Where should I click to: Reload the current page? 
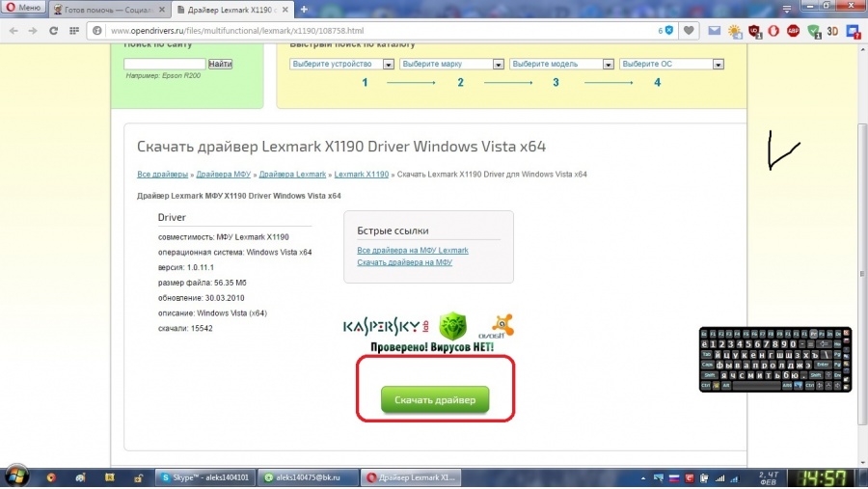coord(53,31)
